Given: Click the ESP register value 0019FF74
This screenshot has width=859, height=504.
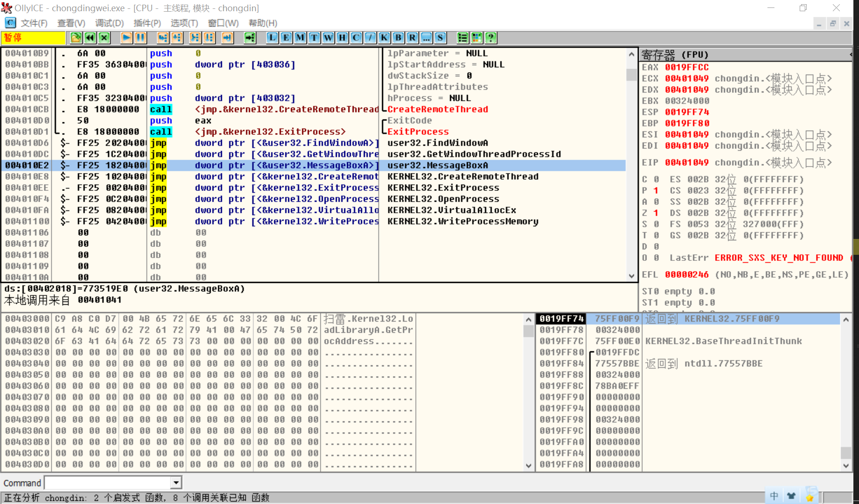Looking at the screenshot, I should coord(687,112).
